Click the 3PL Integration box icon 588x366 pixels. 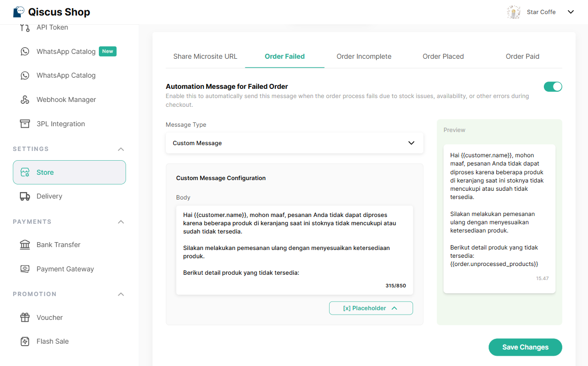25,124
